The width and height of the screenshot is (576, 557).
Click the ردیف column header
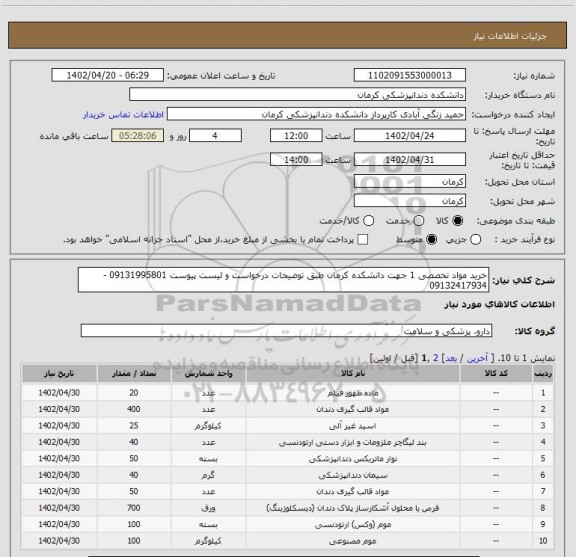point(543,374)
